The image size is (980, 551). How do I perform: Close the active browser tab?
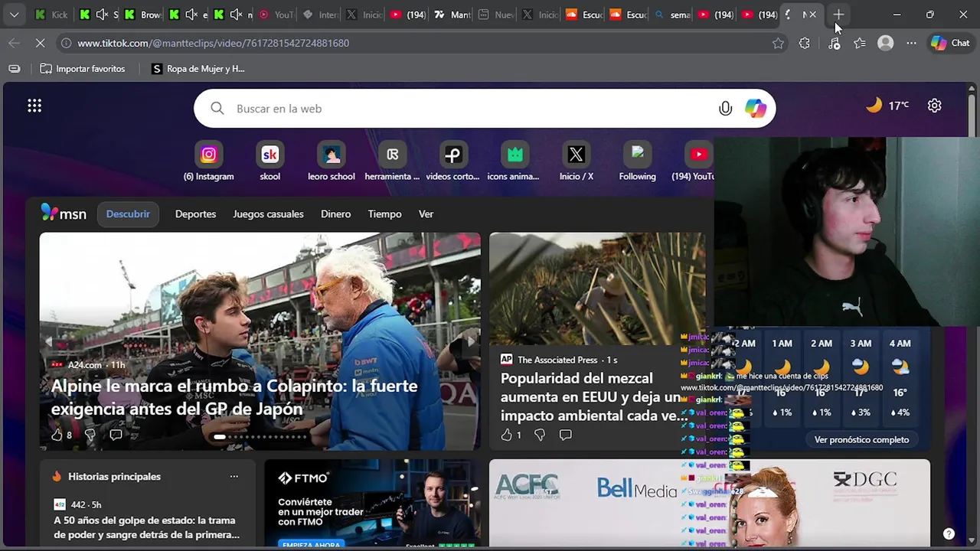(812, 15)
